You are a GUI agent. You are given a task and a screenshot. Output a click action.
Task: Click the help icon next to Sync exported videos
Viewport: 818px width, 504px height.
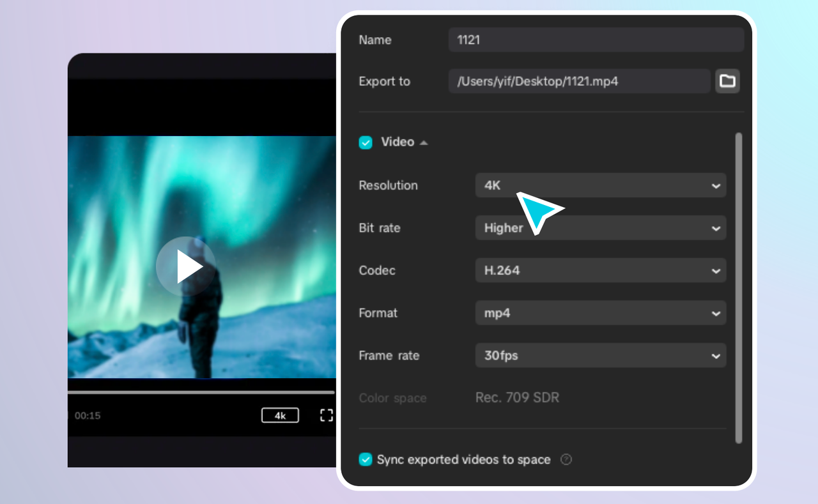(x=566, y=459)
